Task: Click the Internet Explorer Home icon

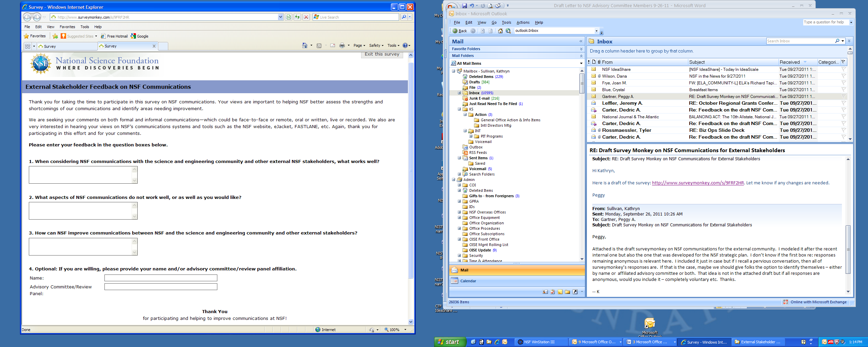Action: 305,45
